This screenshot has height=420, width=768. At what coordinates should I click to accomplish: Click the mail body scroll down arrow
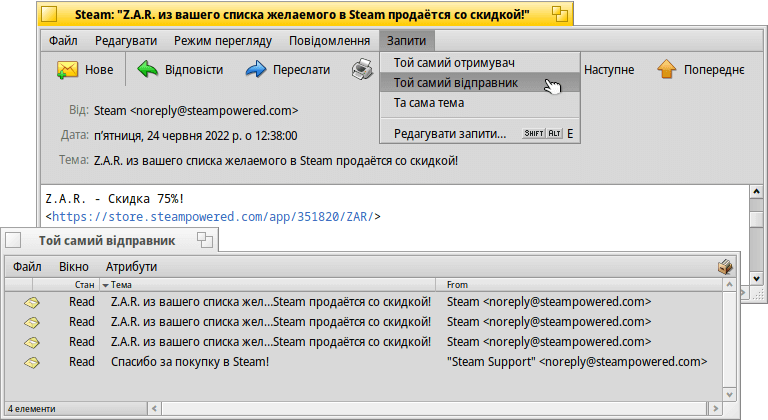click(x=756, y=279)
